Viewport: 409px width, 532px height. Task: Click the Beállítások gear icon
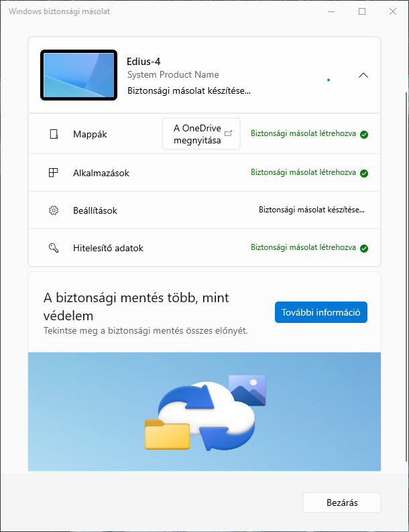(54, 210)
